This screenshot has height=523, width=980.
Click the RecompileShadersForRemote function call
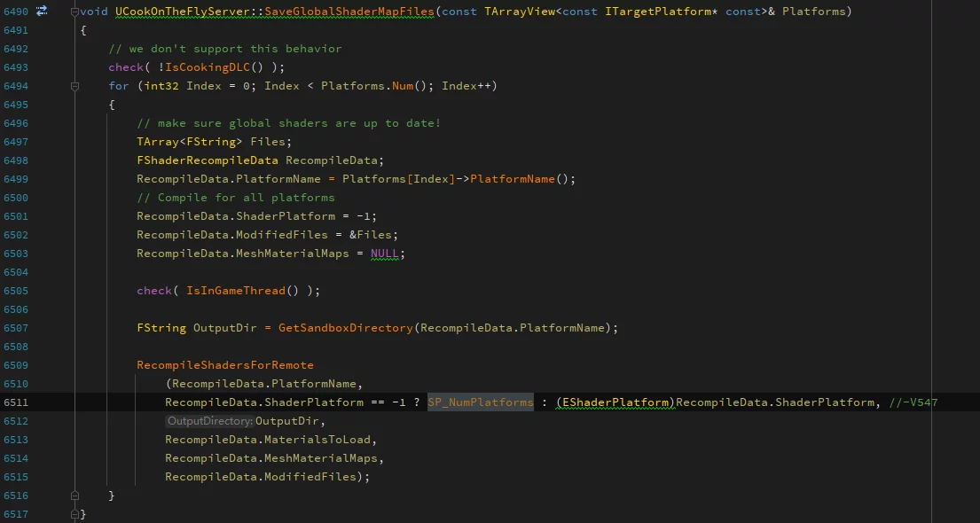pyautogui.click(x=225, y=365)
